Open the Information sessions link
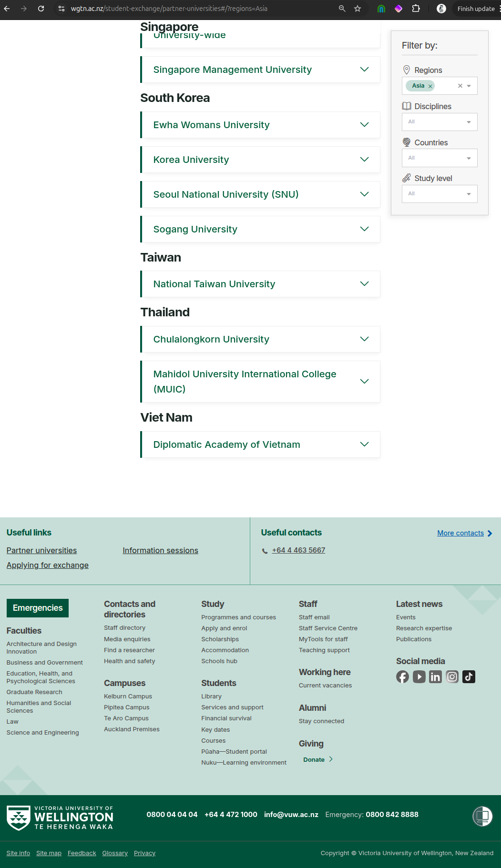Viewport: 501px width, 868px height. [160, 550]
